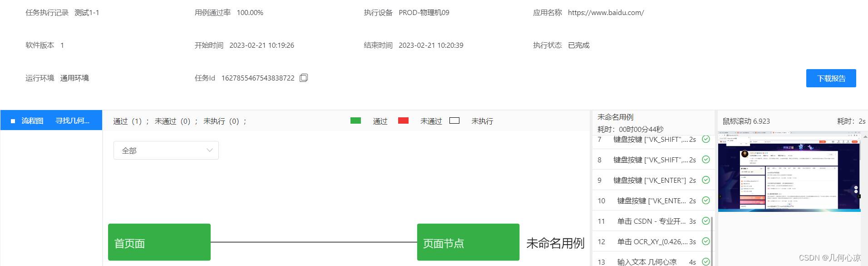
Task: Open the 鼠标滚动 screenshot thumbnail
Action: tap(789, 172)
